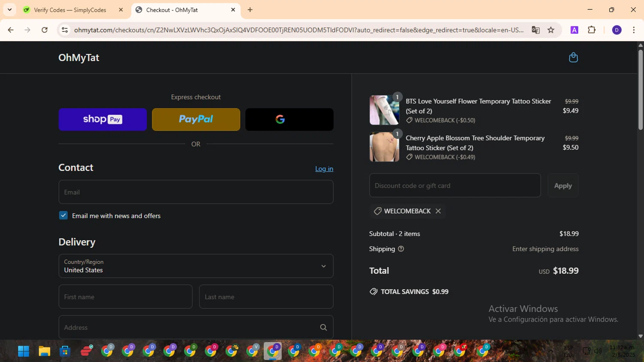Translate this page icon

(x=535, y=30)
